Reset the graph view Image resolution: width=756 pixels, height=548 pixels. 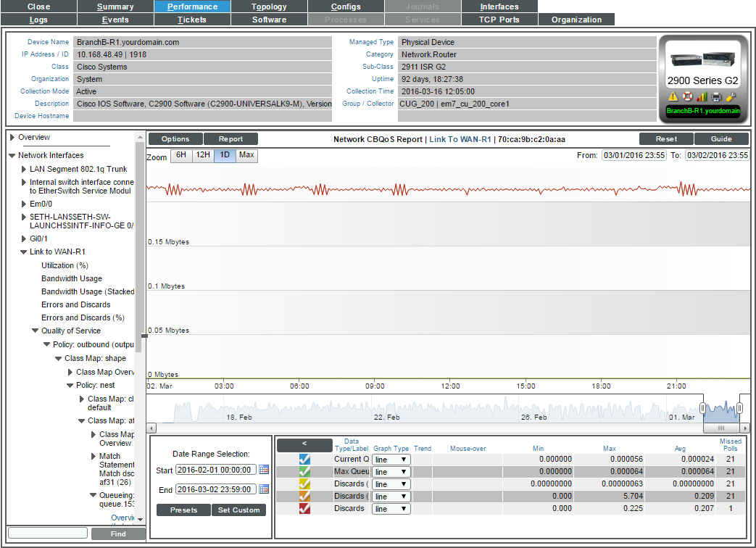[x=666, y=138]
